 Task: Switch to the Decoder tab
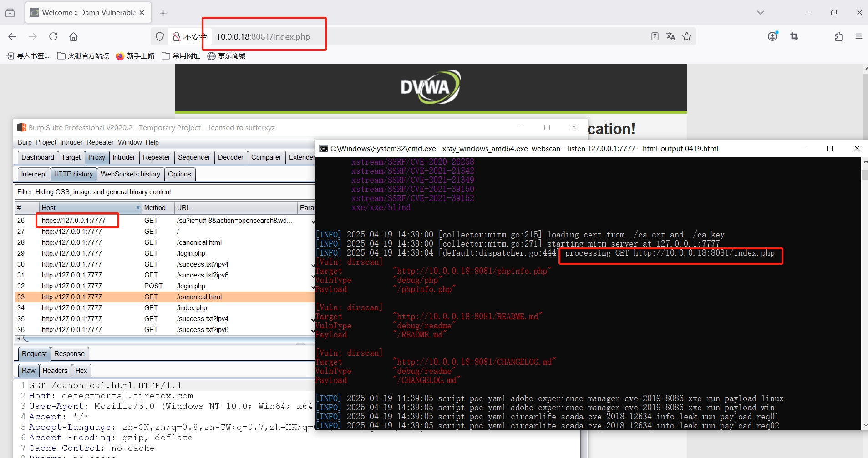coord(231,157)
